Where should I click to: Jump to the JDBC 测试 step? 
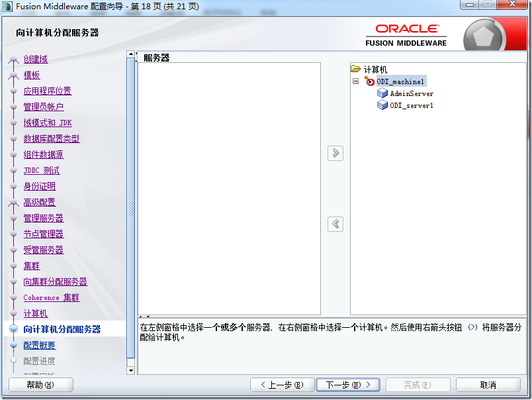(42, 170)
